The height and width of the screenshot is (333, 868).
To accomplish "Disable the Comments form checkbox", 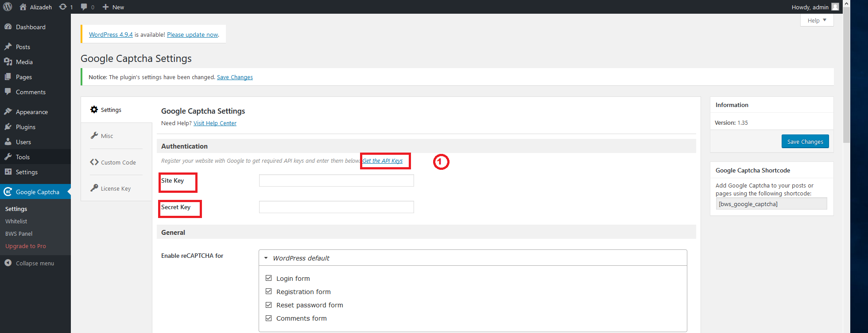I will click(268, 318).
